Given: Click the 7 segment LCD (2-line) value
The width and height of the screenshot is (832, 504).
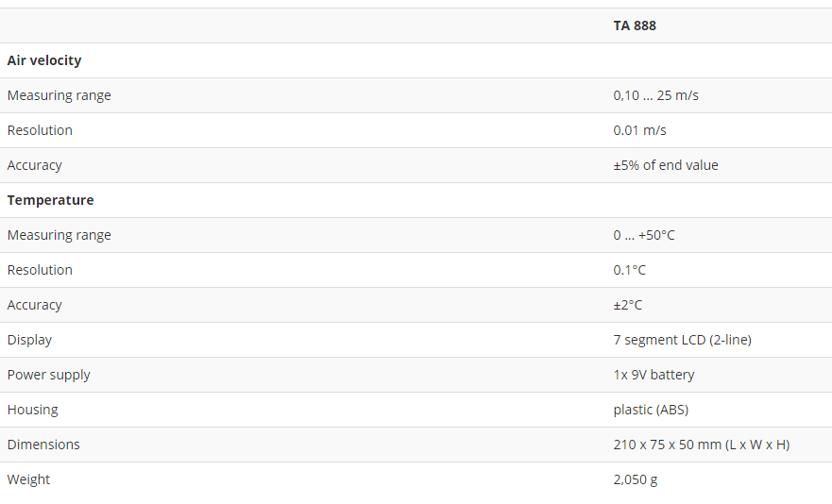Looking at the screenshot, I should pyautogui.click(x=682, y=340).
